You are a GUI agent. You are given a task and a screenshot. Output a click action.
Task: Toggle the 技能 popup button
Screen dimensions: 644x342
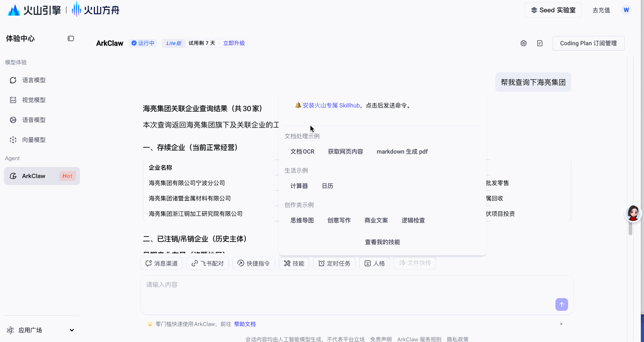pos(294,263)
